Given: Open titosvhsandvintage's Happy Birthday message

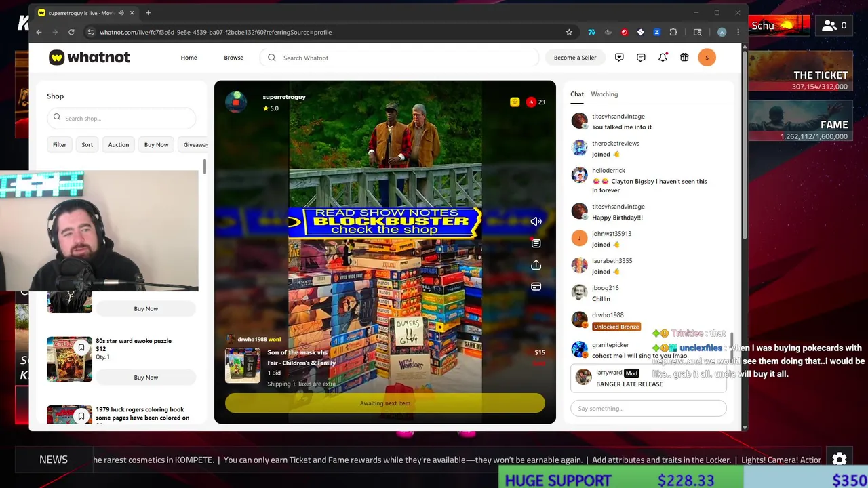Looking at the screenshot, I should coord(617,218).
